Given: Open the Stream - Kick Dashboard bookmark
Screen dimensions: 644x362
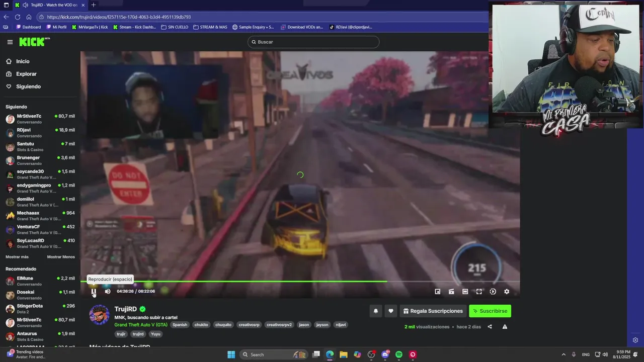Looking at the screenshot, I should 134,27.
